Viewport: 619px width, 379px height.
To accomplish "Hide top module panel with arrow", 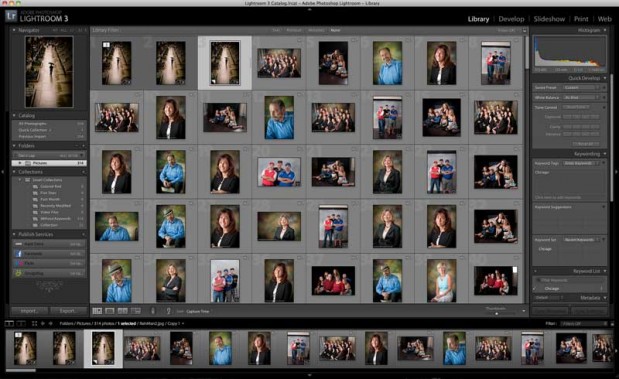I will coord(310,9).
